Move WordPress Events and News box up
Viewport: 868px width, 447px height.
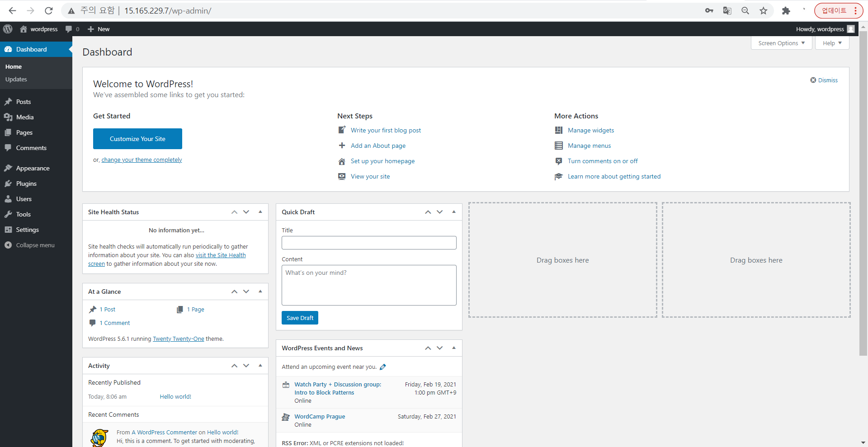[x=428, y=348]
